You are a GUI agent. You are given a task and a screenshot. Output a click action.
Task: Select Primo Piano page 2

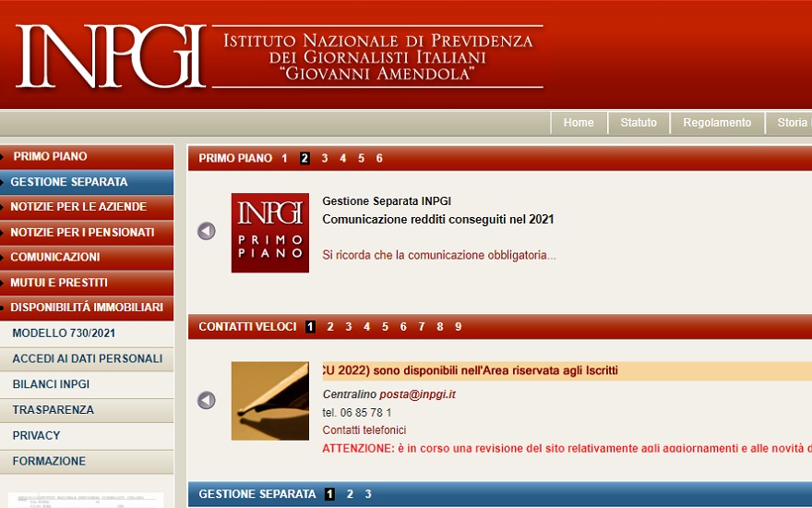[x=304, y=159]
